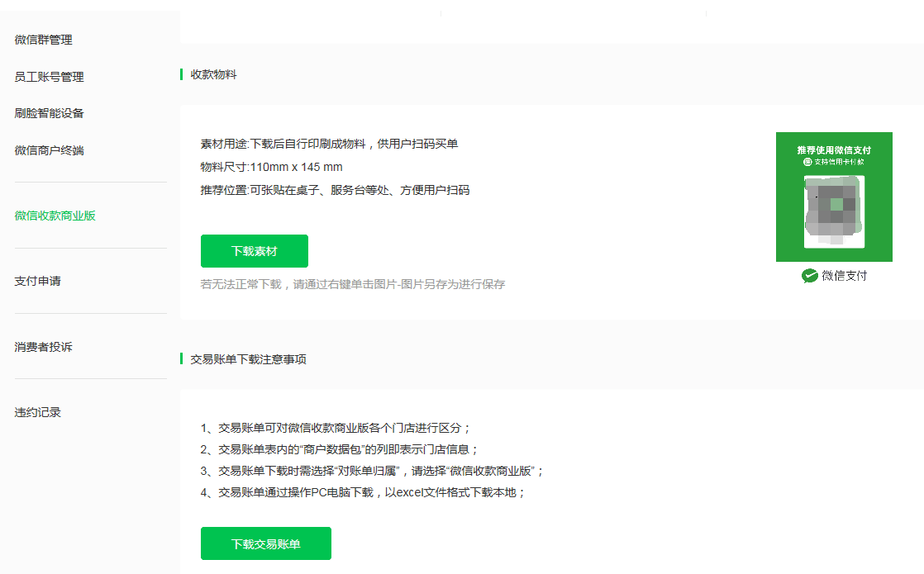
Task: Go to 微信商户终端 sidebar item
Action: tap(49, 150)
